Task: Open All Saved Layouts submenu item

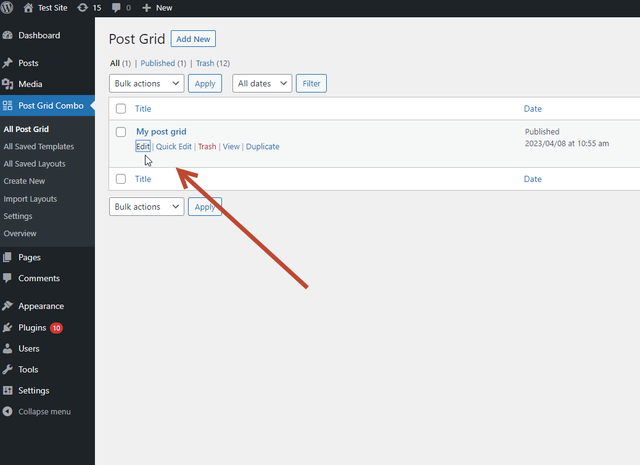Action: (x=34, y=164)
